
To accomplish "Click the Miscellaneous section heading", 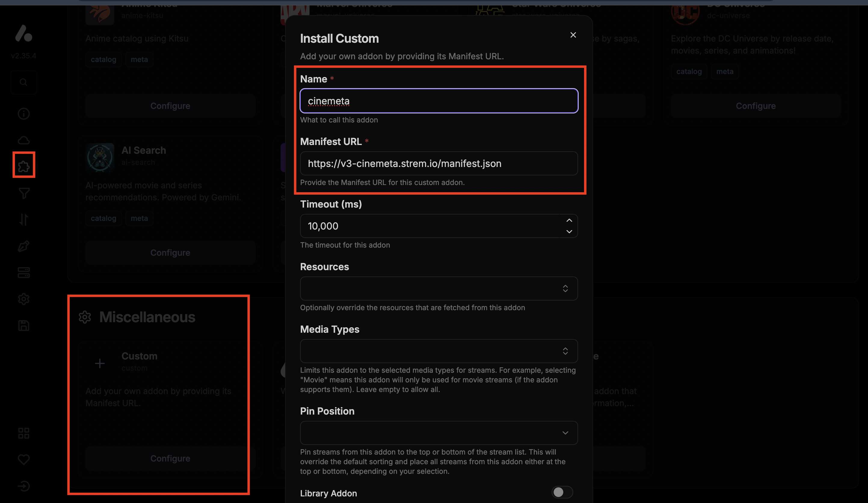I will tap(147, 317).
